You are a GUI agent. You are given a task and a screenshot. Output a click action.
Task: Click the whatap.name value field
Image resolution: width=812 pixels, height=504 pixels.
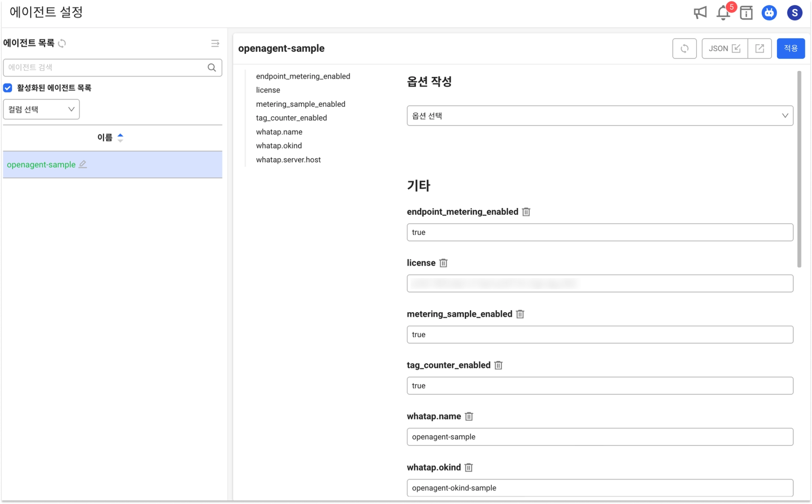point(600,437)
